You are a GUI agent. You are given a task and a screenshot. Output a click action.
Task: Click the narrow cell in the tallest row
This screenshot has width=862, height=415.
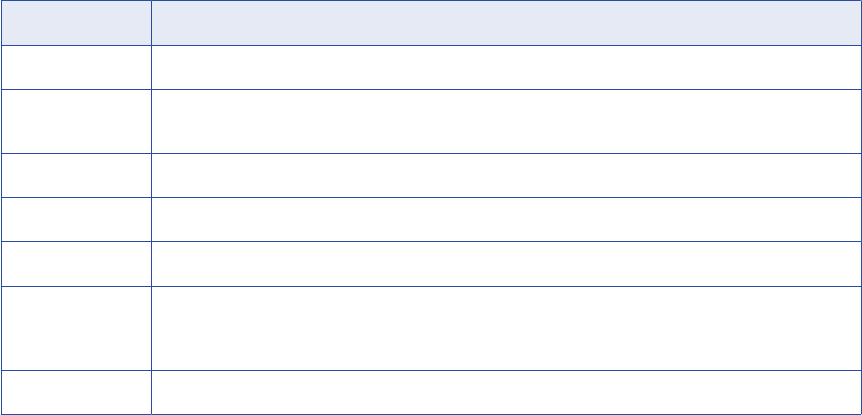pyautogui.click(x=76, y=328)
